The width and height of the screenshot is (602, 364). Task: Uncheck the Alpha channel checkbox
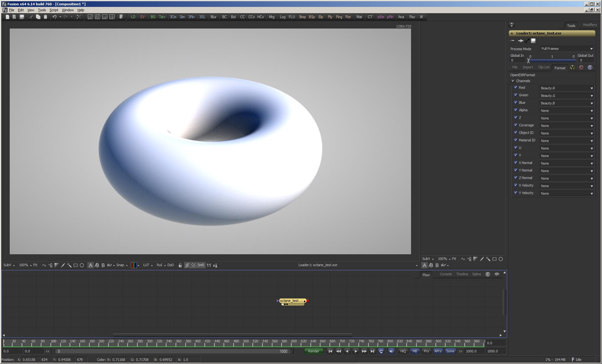tap(515, 110)
